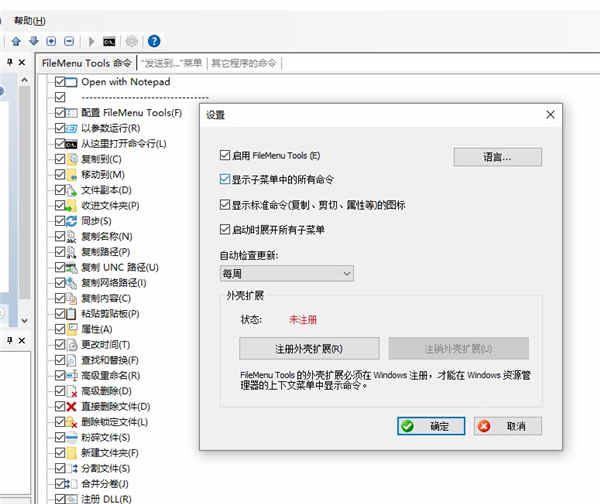Switch to the "发送到..."菜单 tab
The image size is (600, 504).
(x=171, y=63)
